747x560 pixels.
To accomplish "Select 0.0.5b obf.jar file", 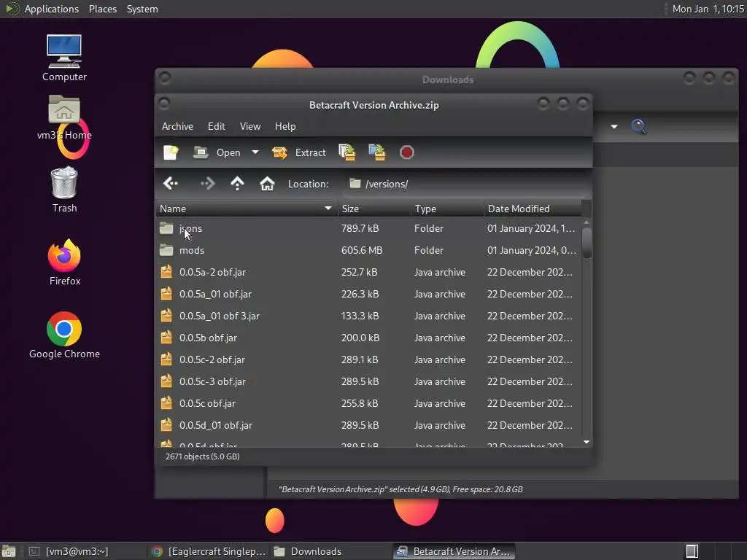I will point(368,338).
